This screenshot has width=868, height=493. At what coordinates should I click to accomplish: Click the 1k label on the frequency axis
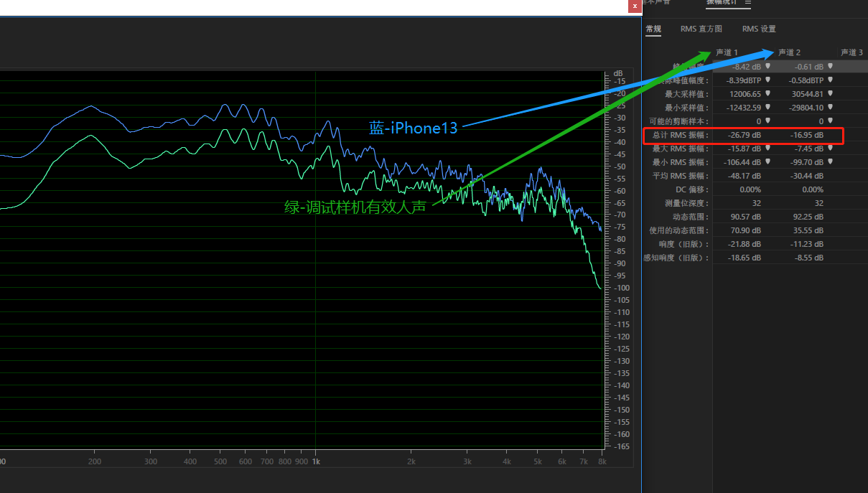coord(316,461)
